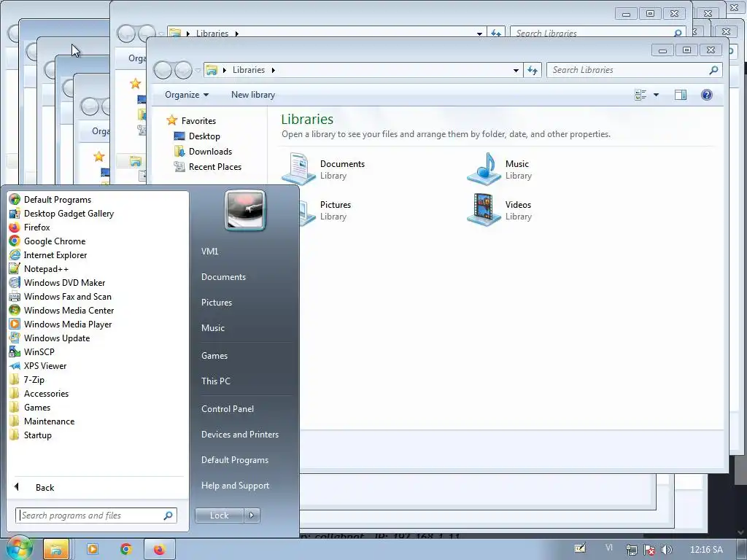The image size is (747, 560).
Task: Open the view options dropdown arrow
Action: pos(656,95)
